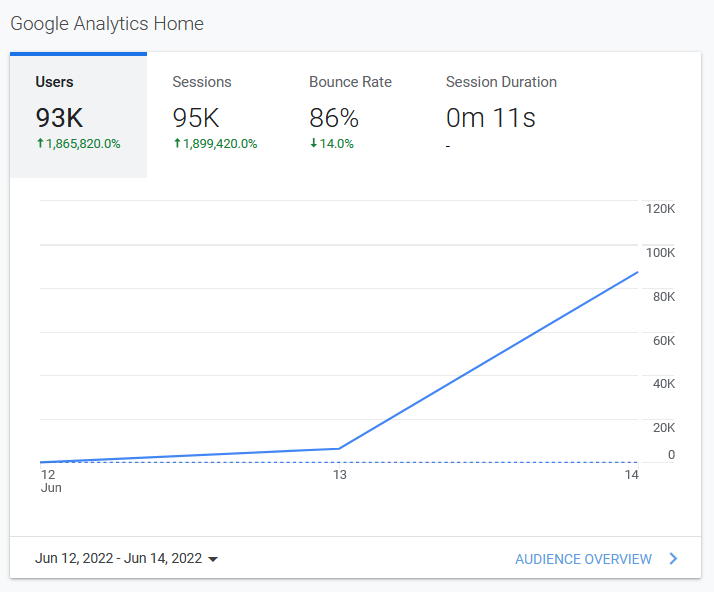Image resolution: width=714 pixels, height=592 pixels.
Task: Click the chart data point at Jun 14
Action: 638,272
